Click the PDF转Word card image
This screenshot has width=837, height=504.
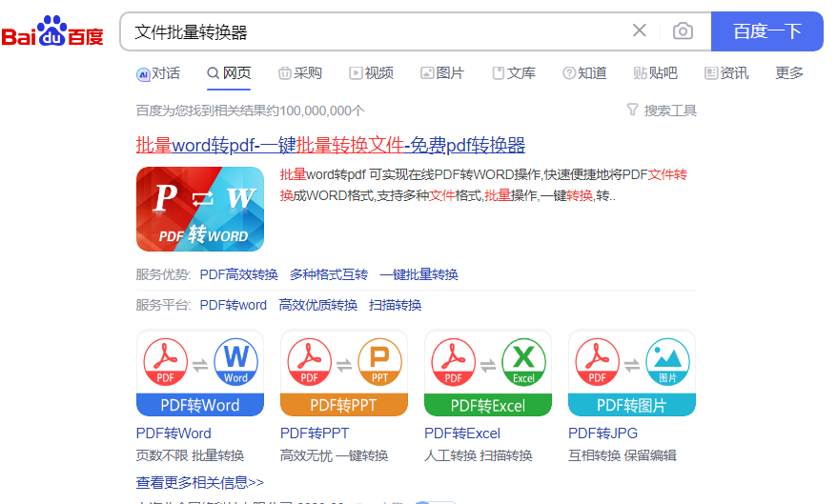point(200,373)
